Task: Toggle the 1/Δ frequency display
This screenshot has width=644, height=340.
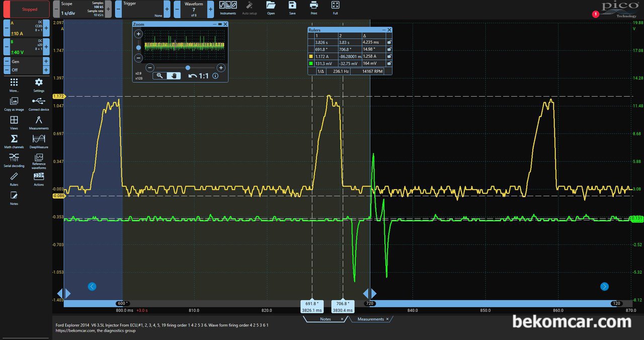Action: click(x=320, y=71)
